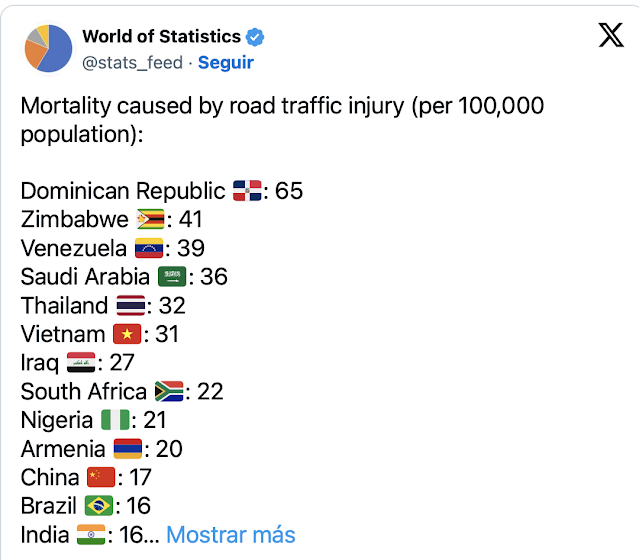Click the Brazil flag emoji
Viewport: 639px width, 560px height.
coord(99,506)
